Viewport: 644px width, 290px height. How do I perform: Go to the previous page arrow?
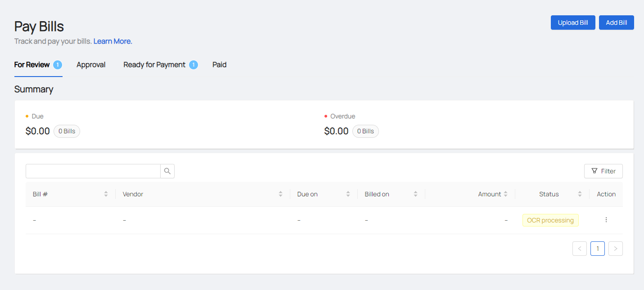click(x=579, y=249)
